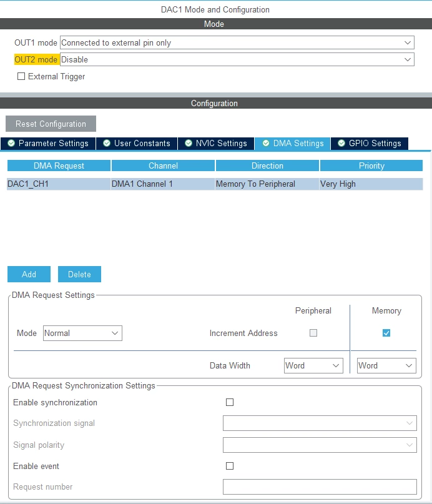432x504 pixels.
Task: Click the Direction column header
Action: tap(267, 166)
